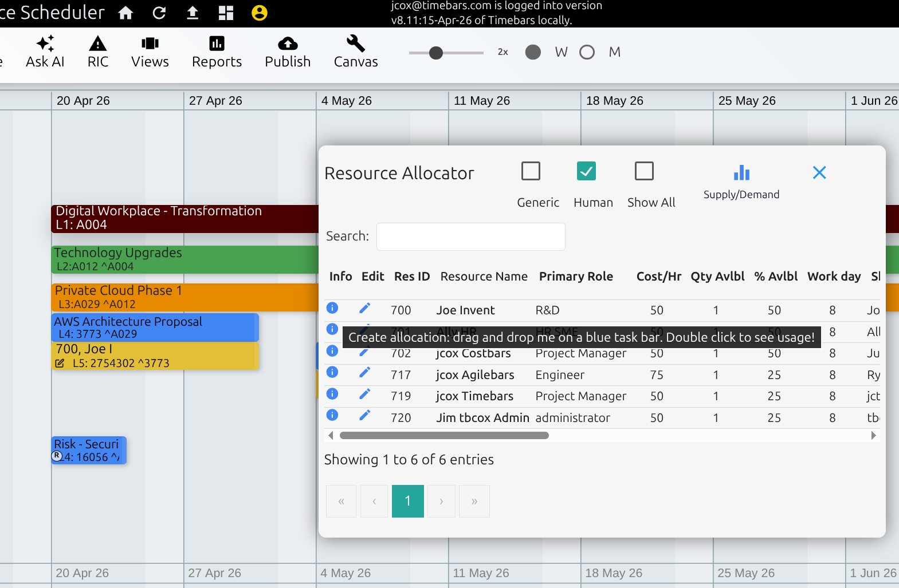899x588 pixels.
Task: Open the RIC warning tool
Action: click(98, 52)
